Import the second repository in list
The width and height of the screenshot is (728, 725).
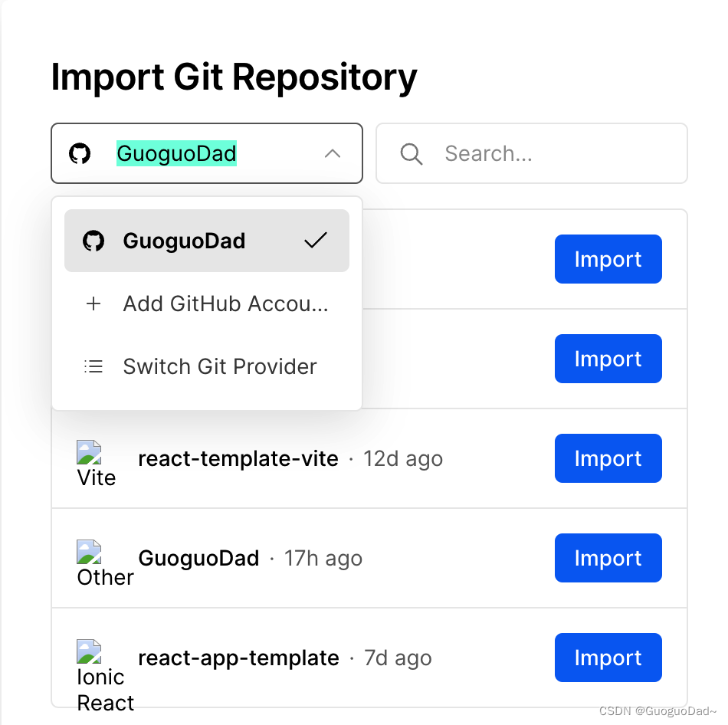click(608, 359)
